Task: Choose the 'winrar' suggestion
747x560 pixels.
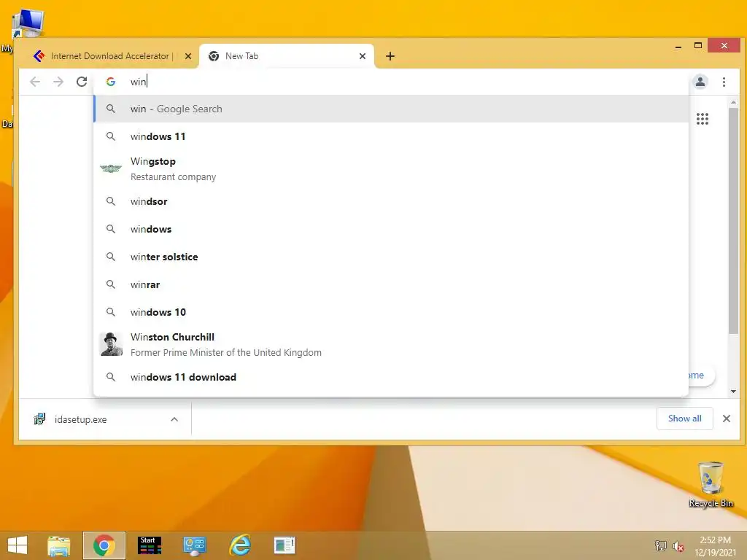Action: pos(391,285)
